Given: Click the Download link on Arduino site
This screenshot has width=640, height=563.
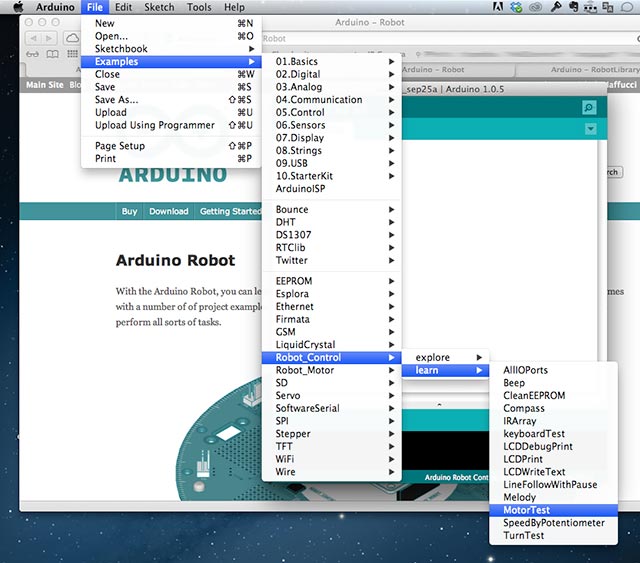Looking at the screenshot, I should click(169, 211).
